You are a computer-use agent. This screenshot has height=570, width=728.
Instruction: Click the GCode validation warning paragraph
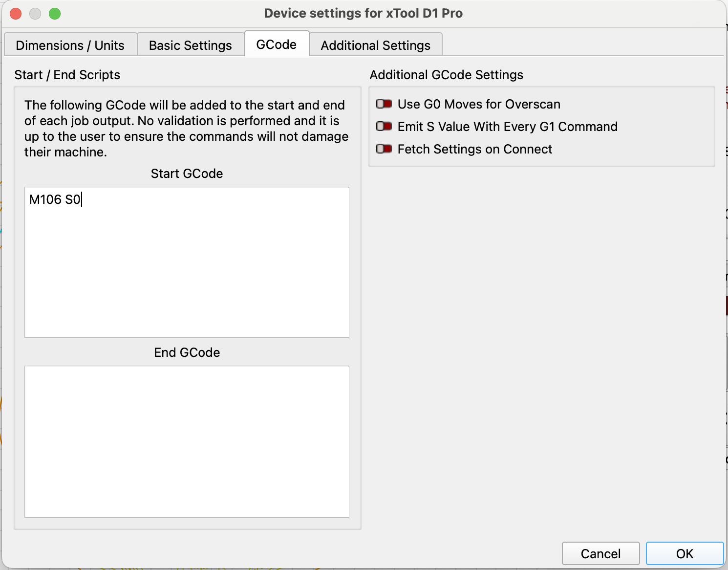pos(187,129)
